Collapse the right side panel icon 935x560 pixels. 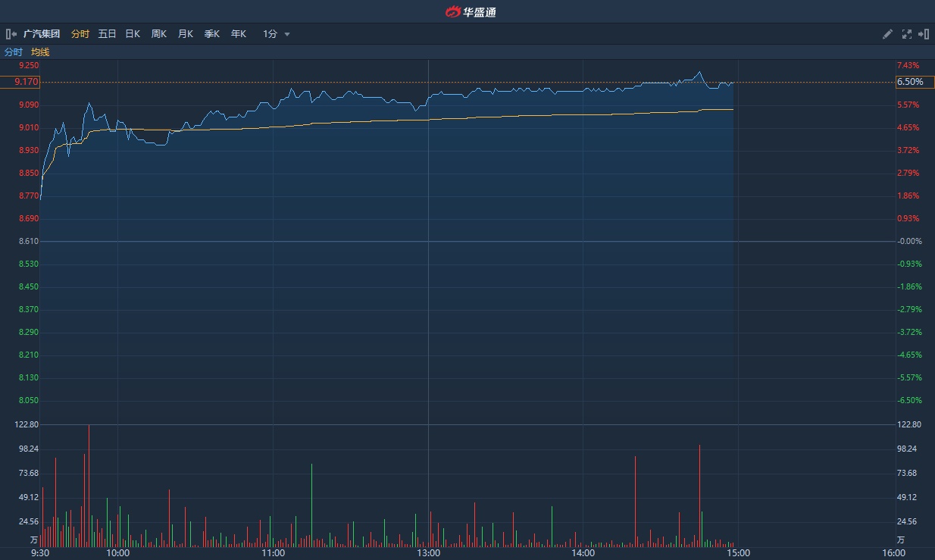(x=923, y=34)
